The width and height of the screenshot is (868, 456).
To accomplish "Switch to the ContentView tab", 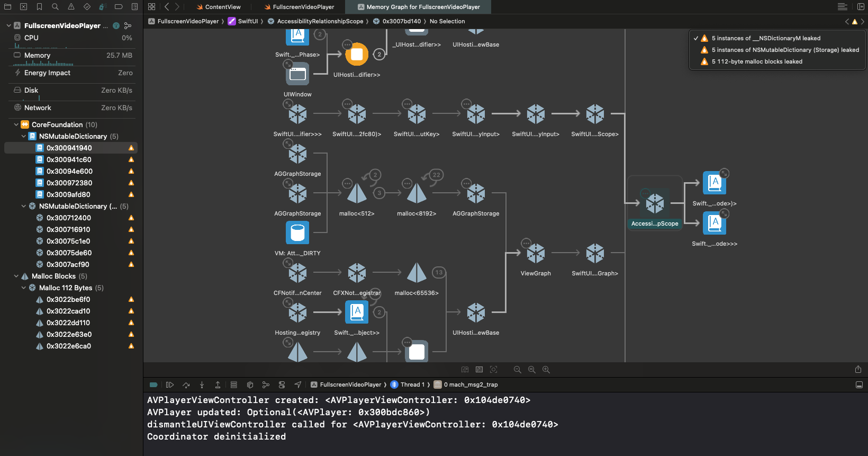I will click(222, 7).
